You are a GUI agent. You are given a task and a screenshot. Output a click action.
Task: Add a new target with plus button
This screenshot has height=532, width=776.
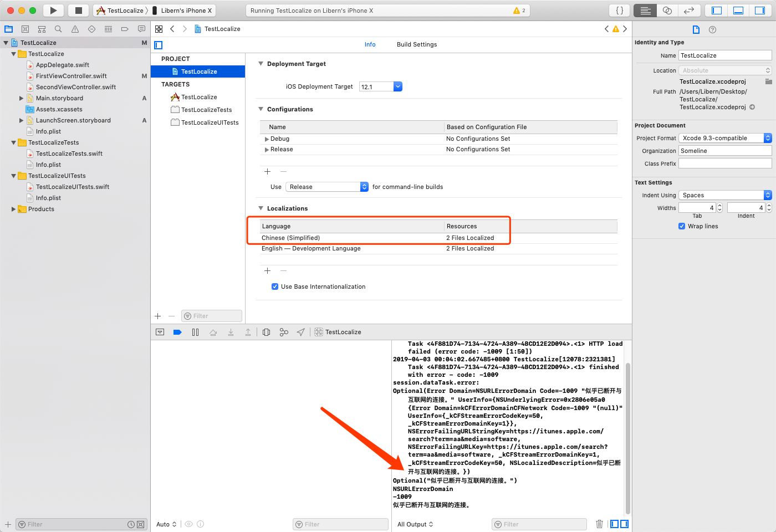(158, 316)
